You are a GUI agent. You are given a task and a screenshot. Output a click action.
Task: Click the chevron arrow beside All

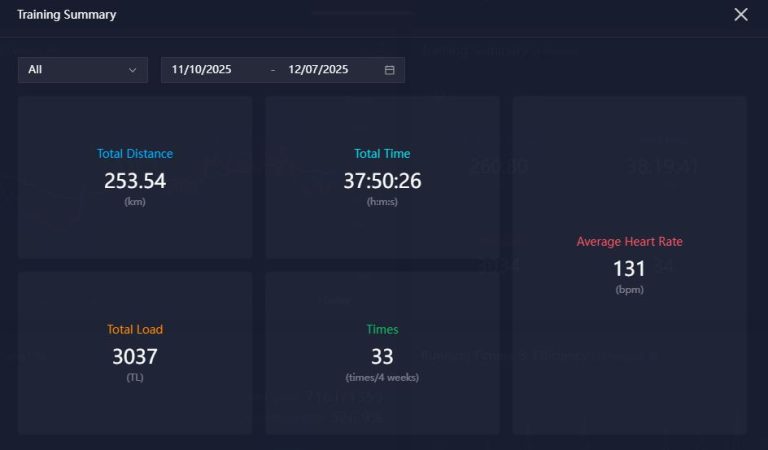(132, 70)
